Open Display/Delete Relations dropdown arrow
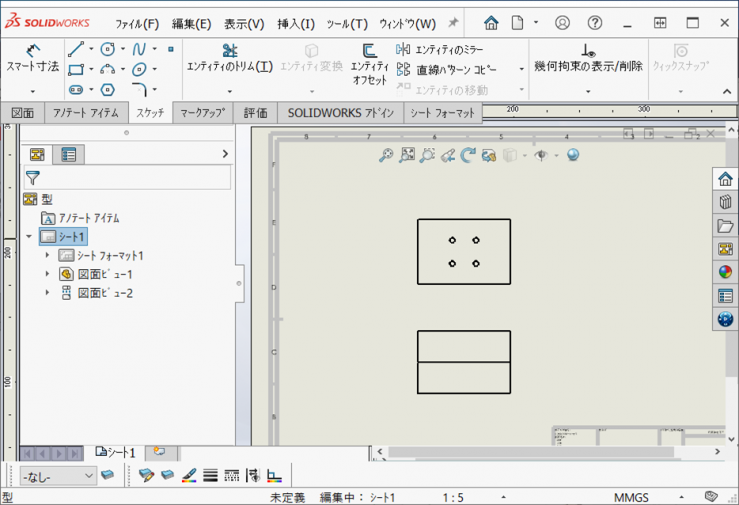Screen dimensions: 739x505 (x=588, y=91)
